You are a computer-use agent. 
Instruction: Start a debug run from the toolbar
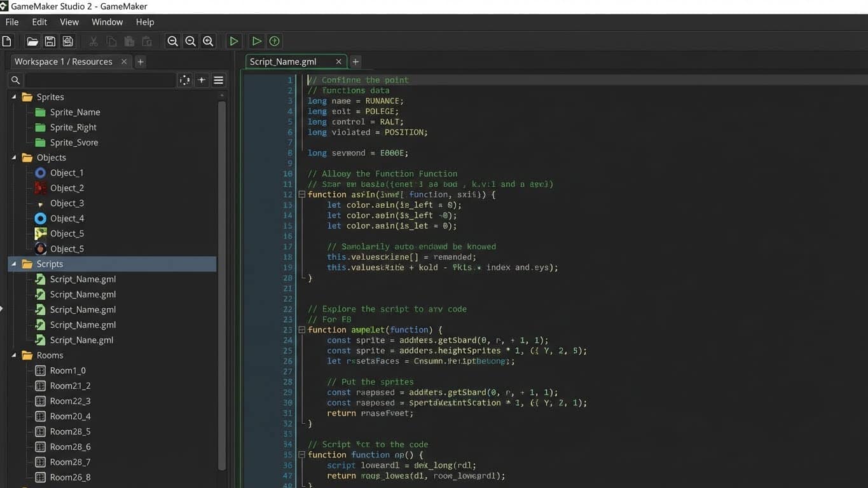(x=257, y=41)
